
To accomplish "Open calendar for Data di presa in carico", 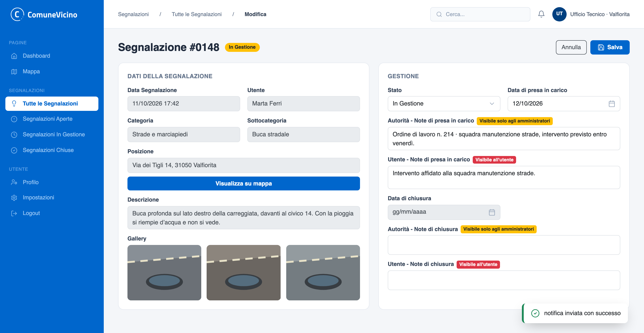I will tap(612, 104).
